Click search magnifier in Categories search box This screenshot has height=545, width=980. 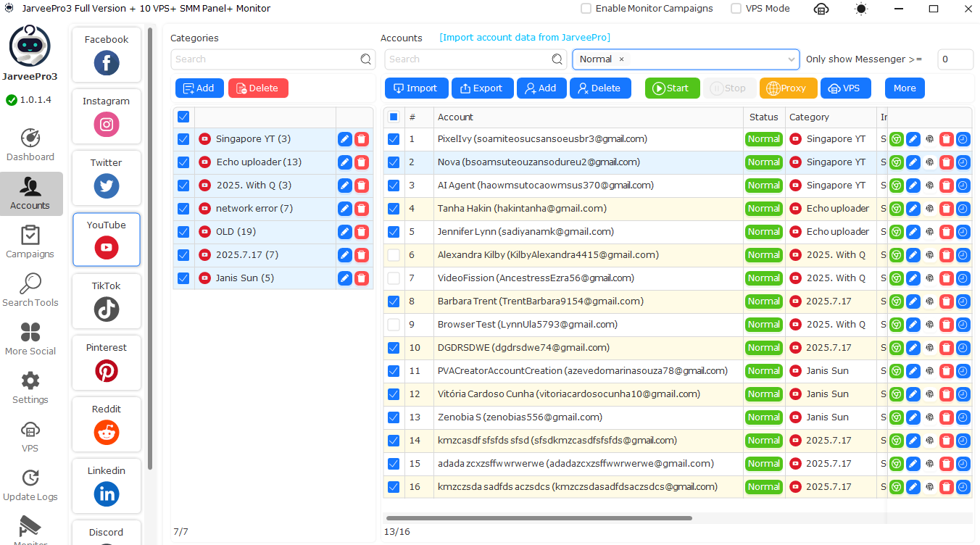click(366, 59)
